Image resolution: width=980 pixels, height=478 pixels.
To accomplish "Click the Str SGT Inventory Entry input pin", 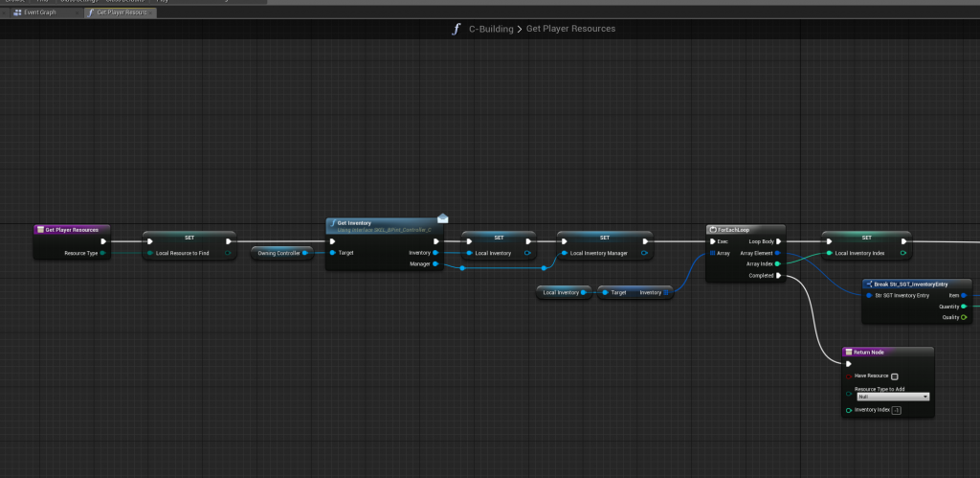I will tap(869, 295).
